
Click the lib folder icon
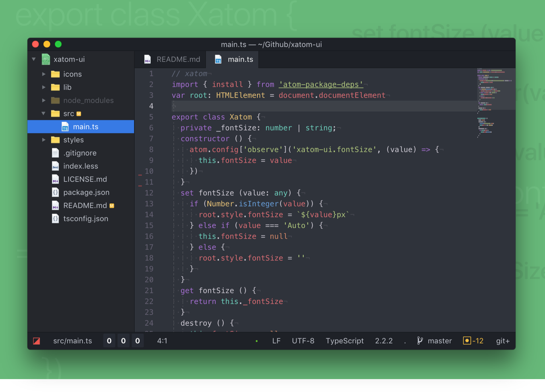[56, 87]
